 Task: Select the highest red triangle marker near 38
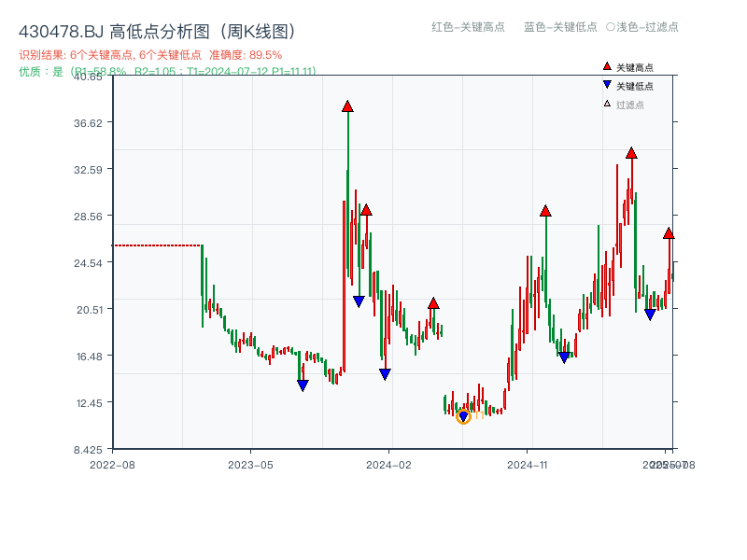pyautogui.click(x=348, y=105)
